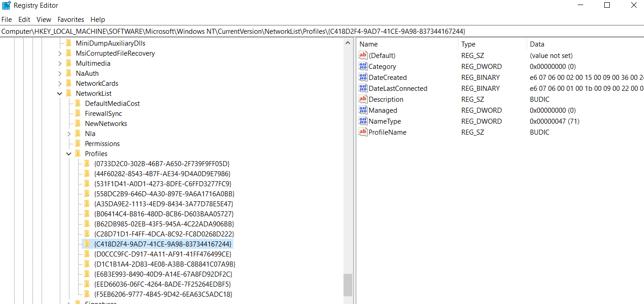Click the DWORD icon beside Category
The image size is (644, 304).
click(x=363, y=66)
